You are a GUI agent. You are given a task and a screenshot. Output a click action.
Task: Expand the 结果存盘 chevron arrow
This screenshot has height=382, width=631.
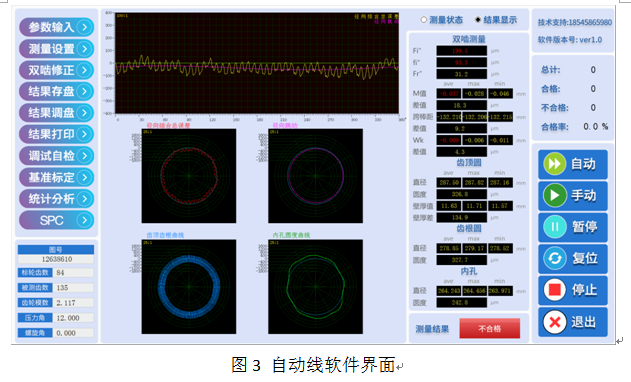(84, 91)
